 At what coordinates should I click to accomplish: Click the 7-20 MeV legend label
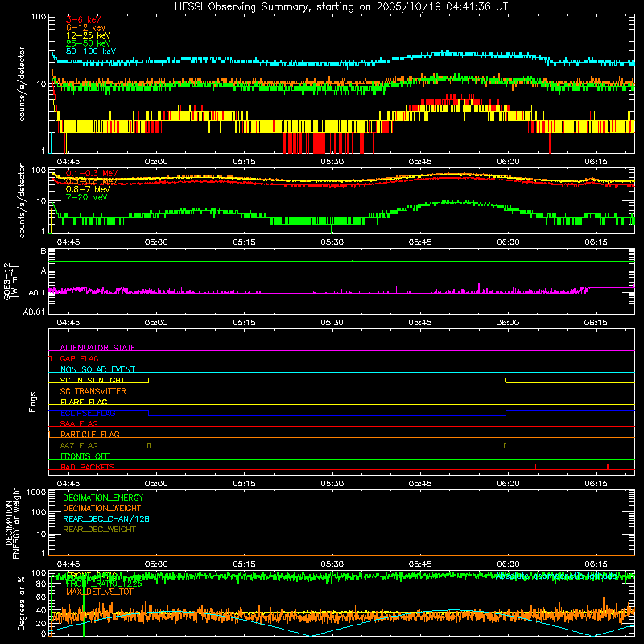pyautogui.click(x=86, y=197)
